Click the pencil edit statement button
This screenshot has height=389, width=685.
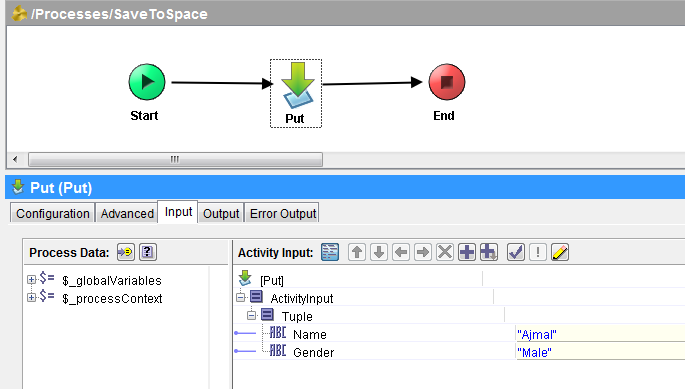[x=560, y=252]
